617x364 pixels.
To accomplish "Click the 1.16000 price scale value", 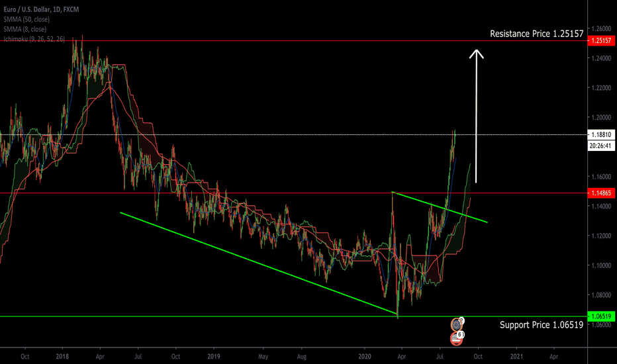I will point(602,177).
